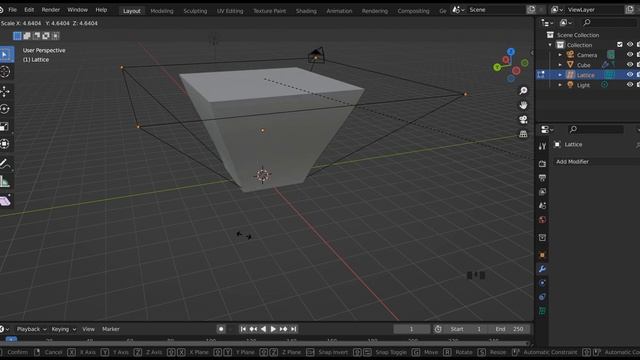Uncheck the Collection exclude checkbox
The image size is (640, 360).
point(620,44)
